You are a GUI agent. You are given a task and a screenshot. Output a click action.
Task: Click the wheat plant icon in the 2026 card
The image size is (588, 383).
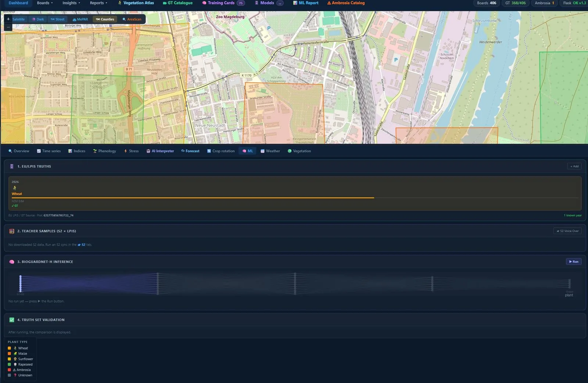[15, 188]
